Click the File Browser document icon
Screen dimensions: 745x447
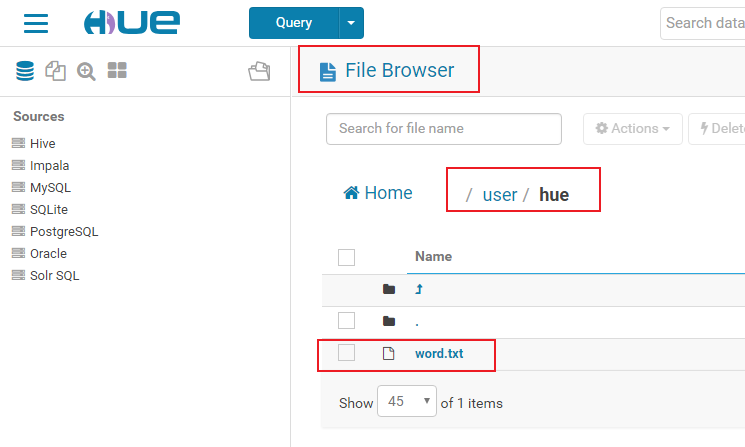point(327,72)
